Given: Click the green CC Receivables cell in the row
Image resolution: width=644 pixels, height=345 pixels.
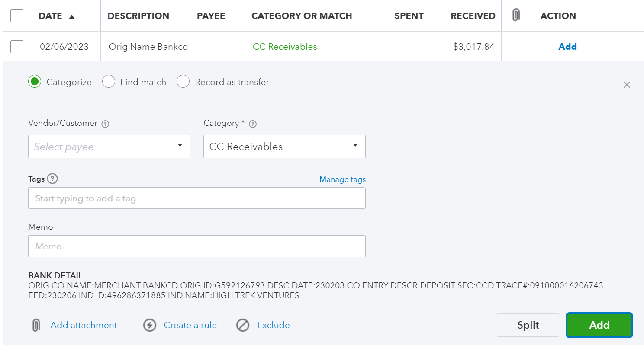Looking at the screenshot, I should [285, 47].
